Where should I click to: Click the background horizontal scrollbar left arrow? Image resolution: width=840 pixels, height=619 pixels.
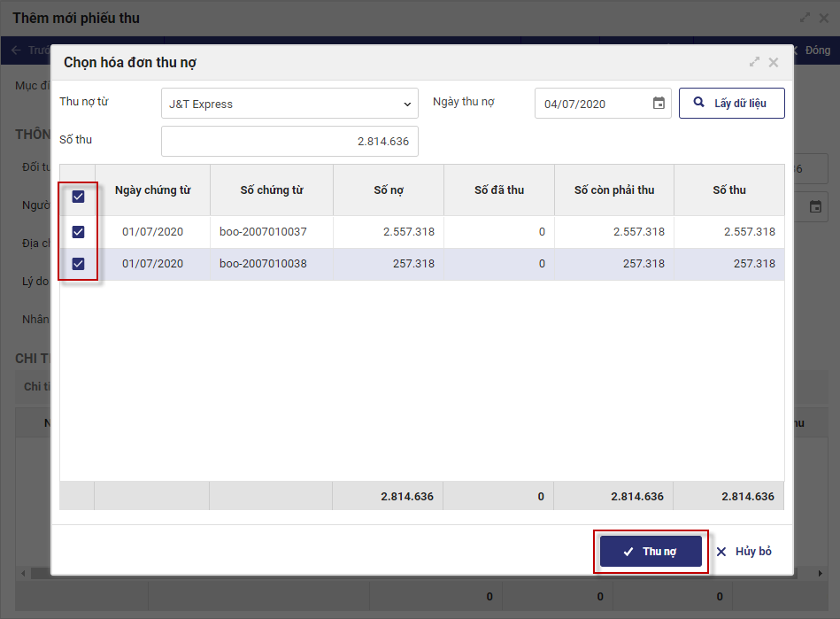23,574
